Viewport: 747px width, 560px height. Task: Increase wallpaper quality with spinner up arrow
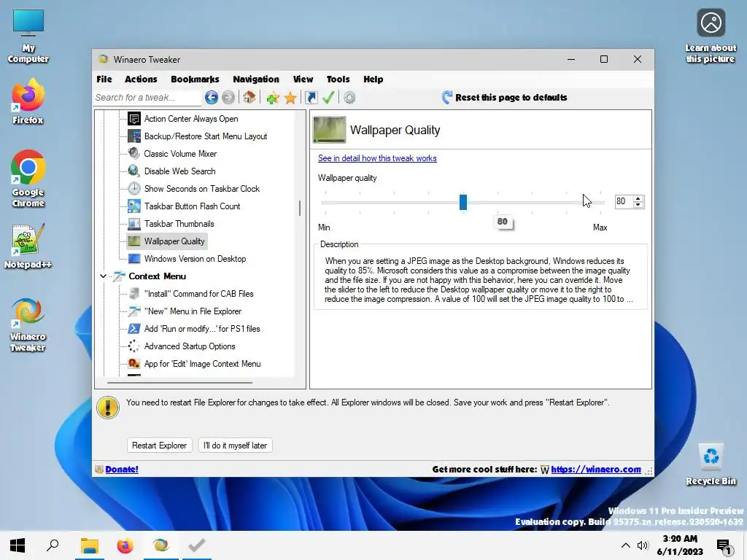pyautogui.click(x=638, y=198)
